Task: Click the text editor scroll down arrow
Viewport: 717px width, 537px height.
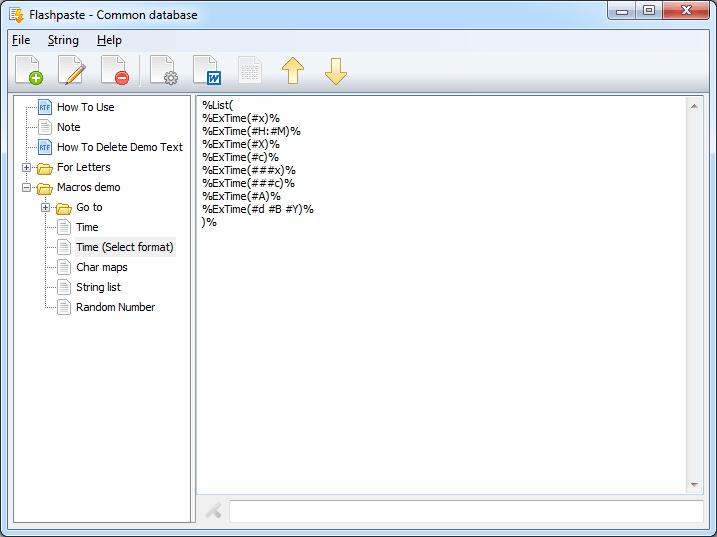Action: (694, 484)
